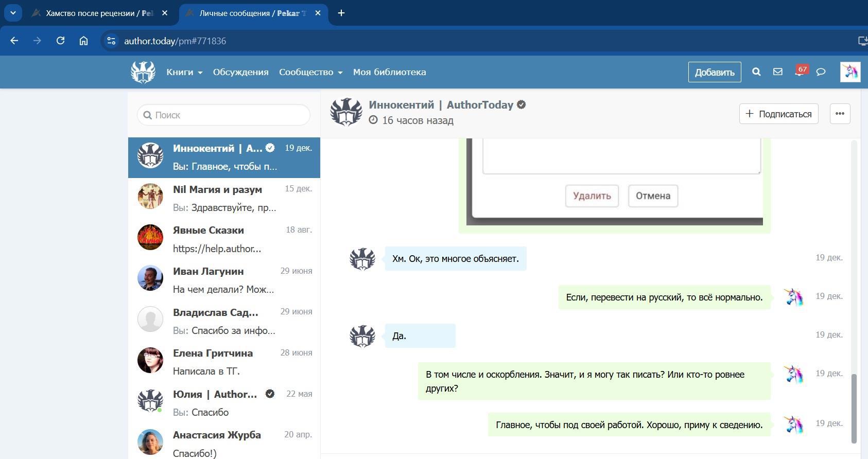Open the three-dots chat options menu
Image resolution: width=868 pixels, height=459 pixels.
(840, 114)
